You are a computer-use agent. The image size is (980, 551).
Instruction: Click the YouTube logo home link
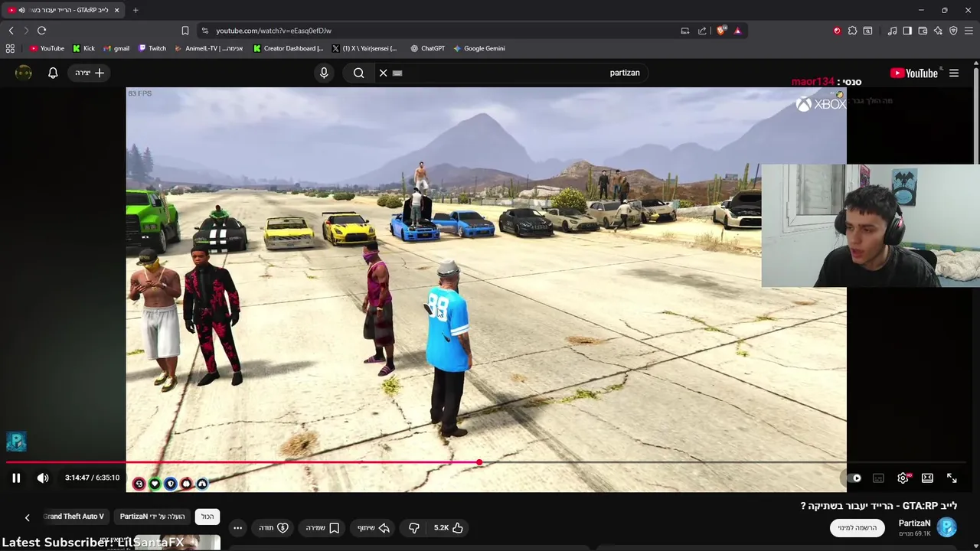914,73
